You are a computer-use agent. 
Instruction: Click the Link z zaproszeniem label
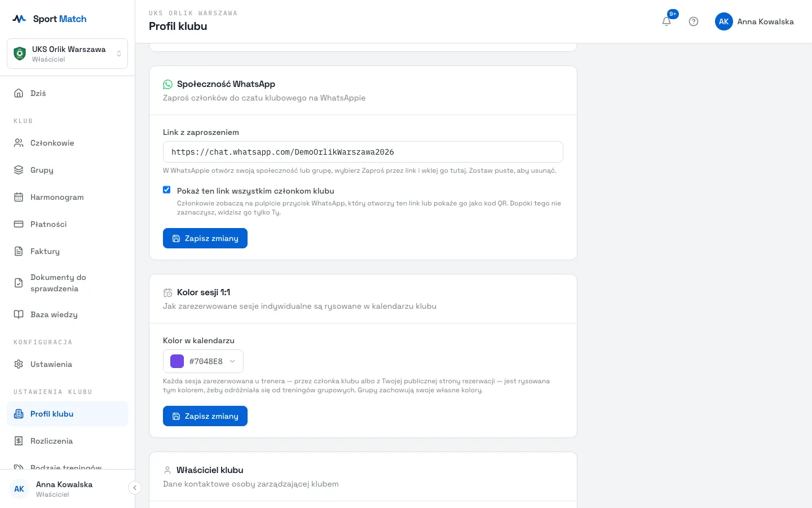(201, 132)
